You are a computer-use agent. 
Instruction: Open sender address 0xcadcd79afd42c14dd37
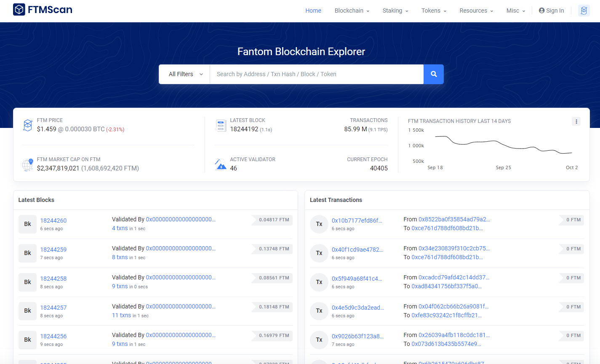pos(454,277)
